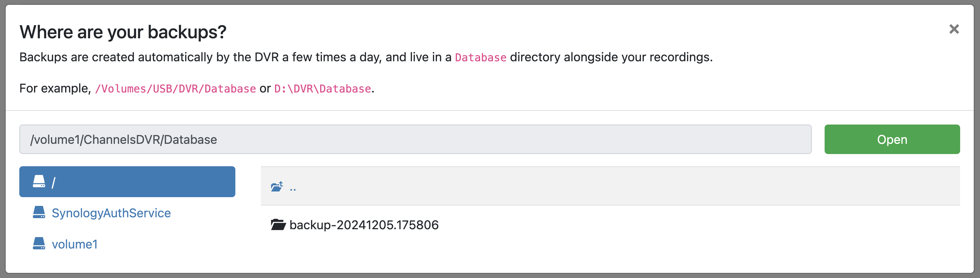
Task: Click the parent folder up icon
Action: click(277, 186)
